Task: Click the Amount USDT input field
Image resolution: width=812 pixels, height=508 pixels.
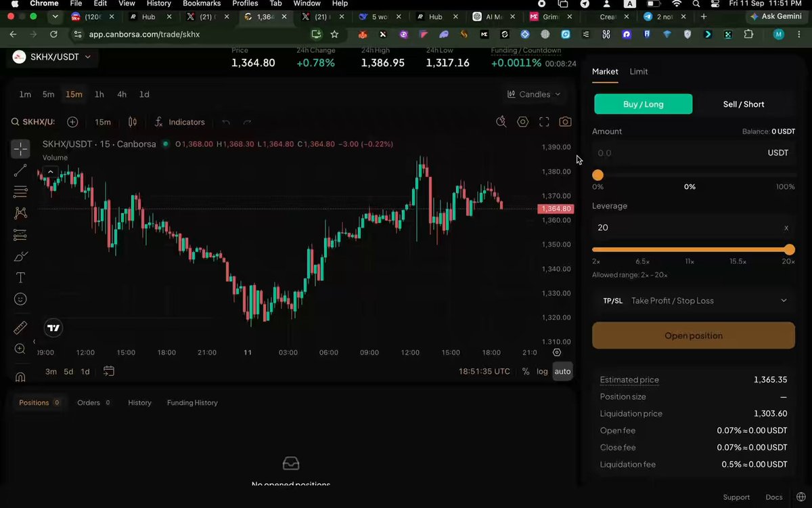Action: tap(694, 153)
